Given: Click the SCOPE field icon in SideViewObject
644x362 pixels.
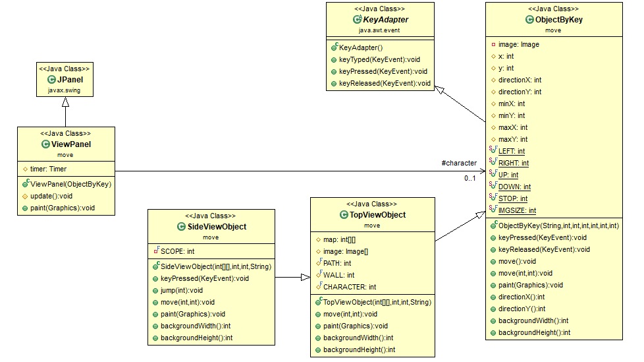Looking at the screenshot, I should point(155,251).
